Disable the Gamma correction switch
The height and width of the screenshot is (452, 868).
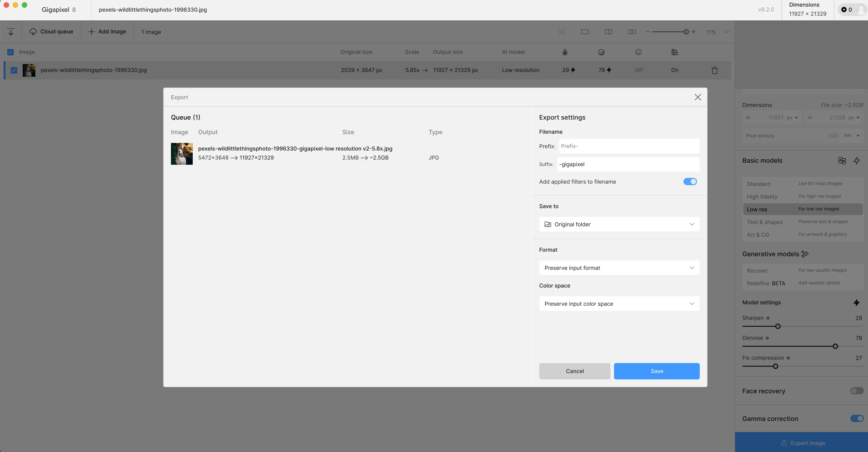tap(856, 419)
